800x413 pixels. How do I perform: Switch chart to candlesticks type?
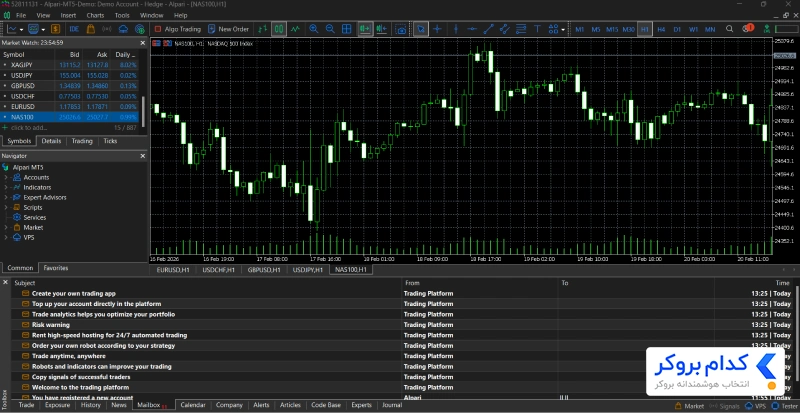pos(279,29)
